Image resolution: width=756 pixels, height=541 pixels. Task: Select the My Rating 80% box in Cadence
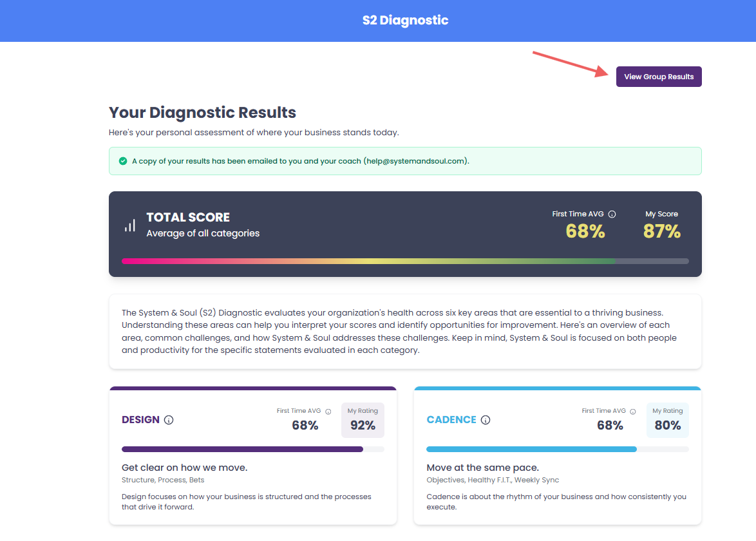click(x=667, y=420)
